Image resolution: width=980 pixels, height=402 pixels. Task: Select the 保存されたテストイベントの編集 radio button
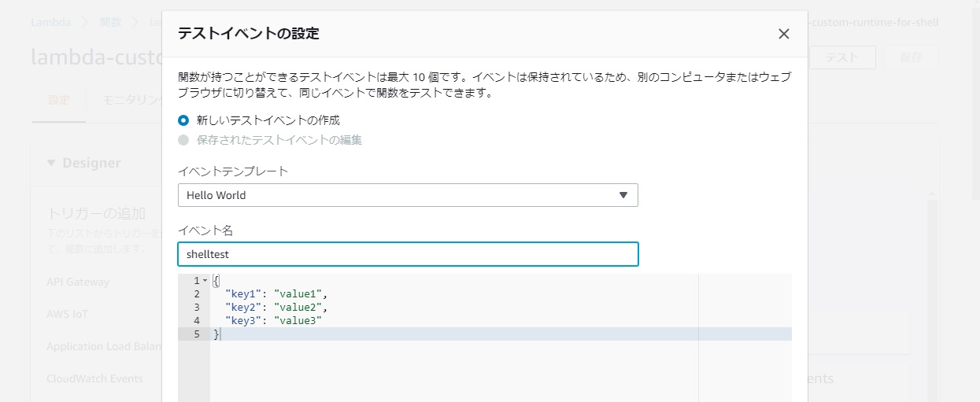183,140
